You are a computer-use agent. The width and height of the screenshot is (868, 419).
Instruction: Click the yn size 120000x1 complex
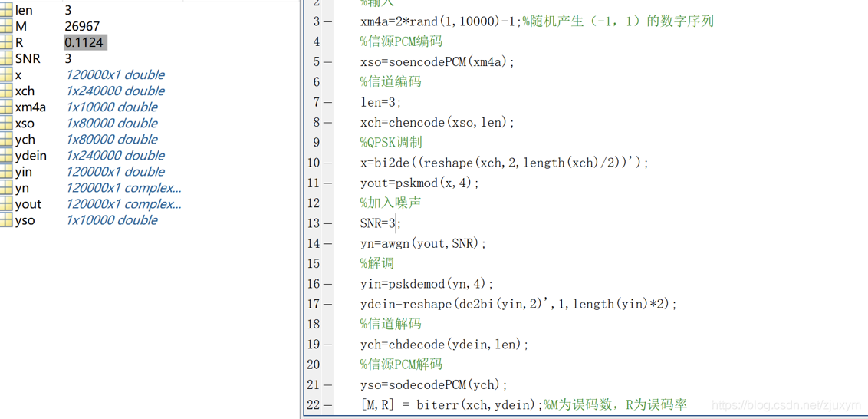[x=123, y=187]
